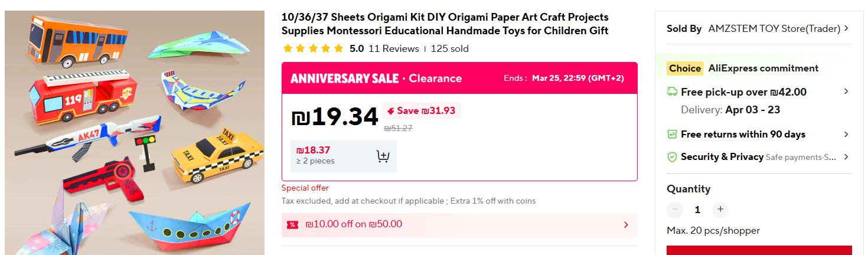Expand the Security & Privacy chevron
This screenshot has width=868, height=255.
tap(846, 157)
